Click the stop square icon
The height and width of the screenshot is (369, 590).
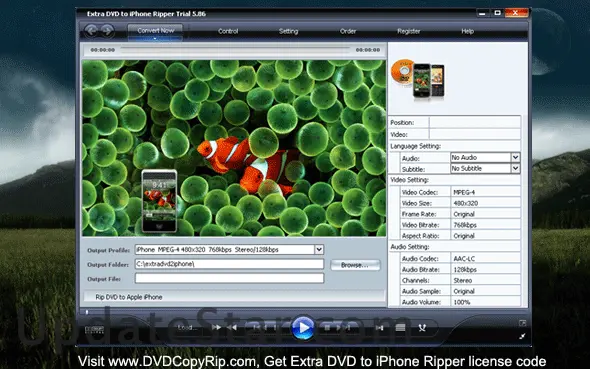pyautogui.click(x=327, y=328)
